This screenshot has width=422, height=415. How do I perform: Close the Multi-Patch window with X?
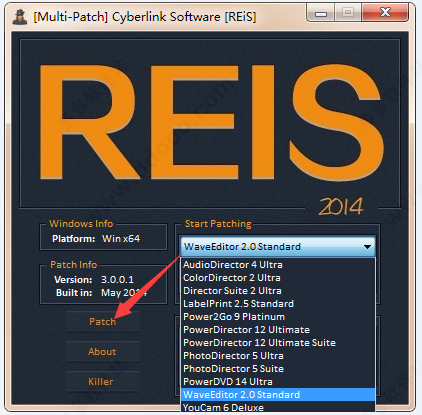pos(385,13)
